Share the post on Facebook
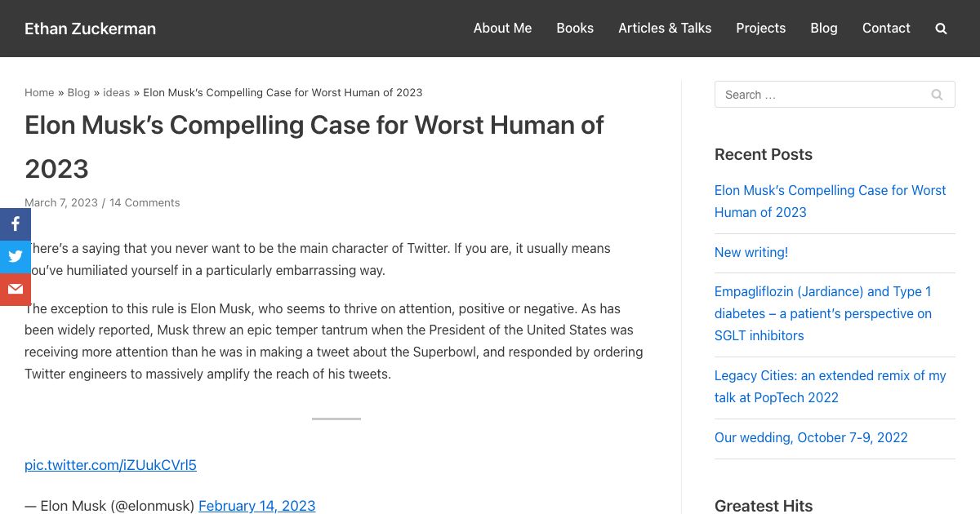This screenshot has width=980, height=514. pos(15,224)
